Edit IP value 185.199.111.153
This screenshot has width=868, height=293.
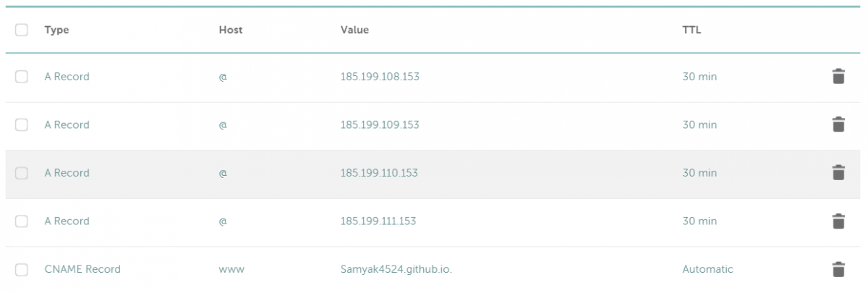(378, 221)
